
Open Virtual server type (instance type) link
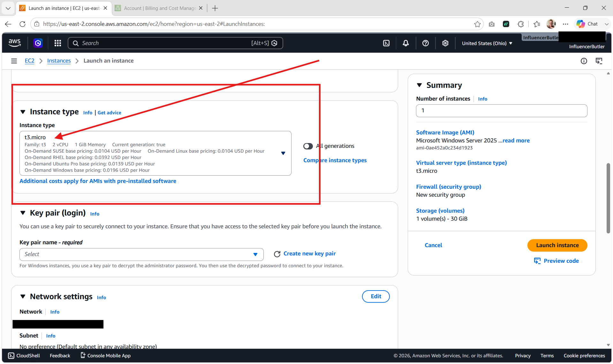[x=461, y=163]
